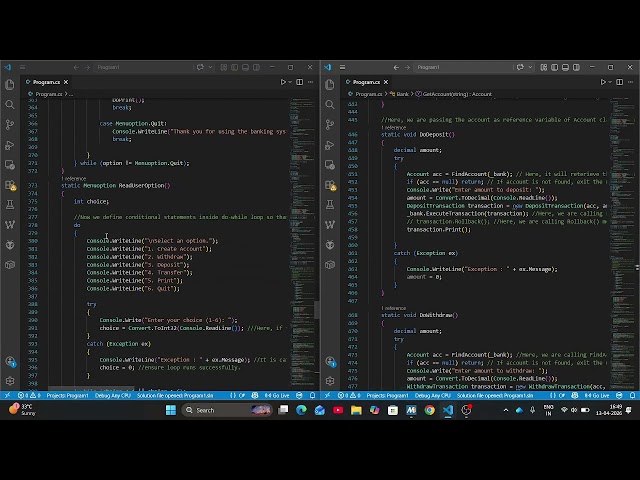Viewport: 640px width, 480px height.
Task: Open Manage gear in left VS Code window
Action: click(x=10, y=381)
